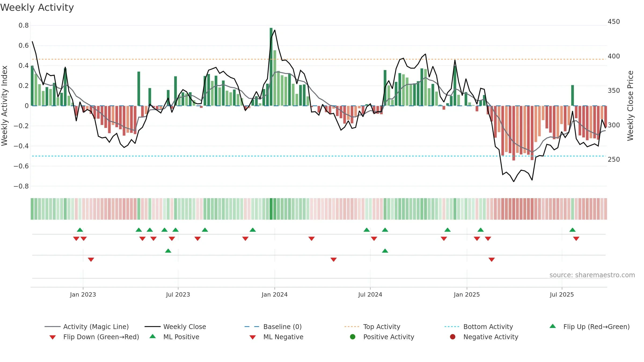The width and height of the screenshot is (644, 362).
Task: Click the flip-up marker just before Jan 2023
Action: (x=80, y=230)
